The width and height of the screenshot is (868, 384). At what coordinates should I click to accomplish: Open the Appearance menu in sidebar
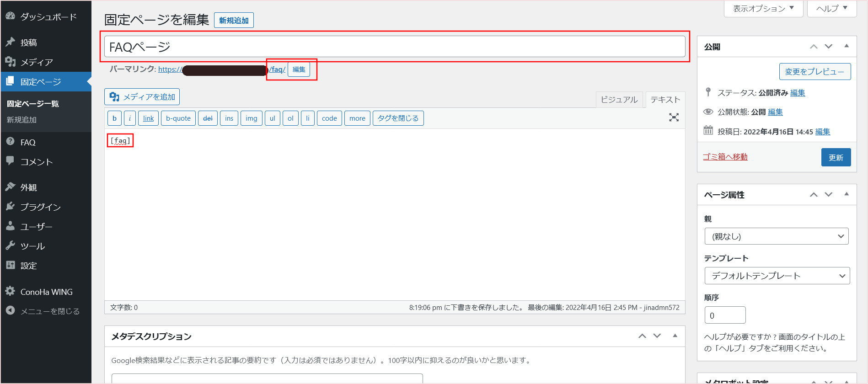click(28, 187)
